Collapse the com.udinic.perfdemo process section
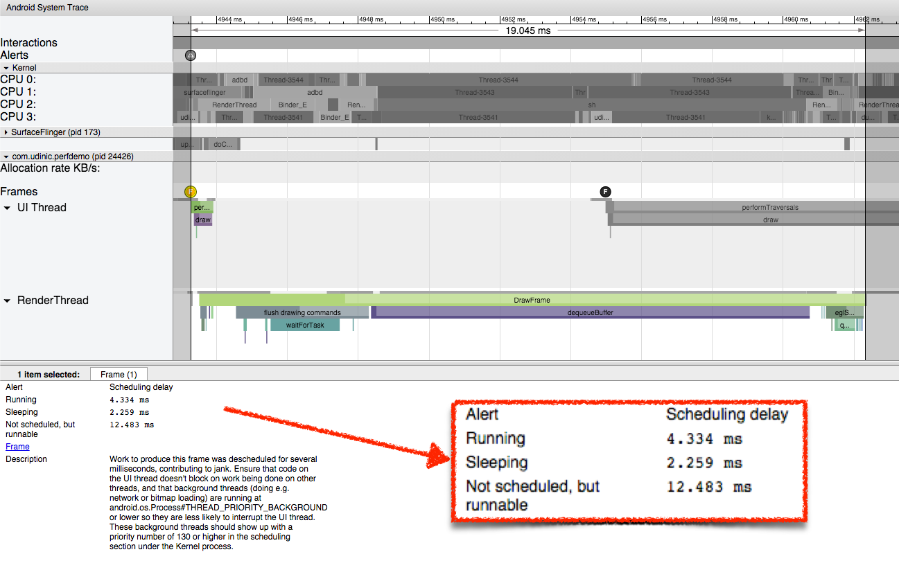 coord(6,157)
